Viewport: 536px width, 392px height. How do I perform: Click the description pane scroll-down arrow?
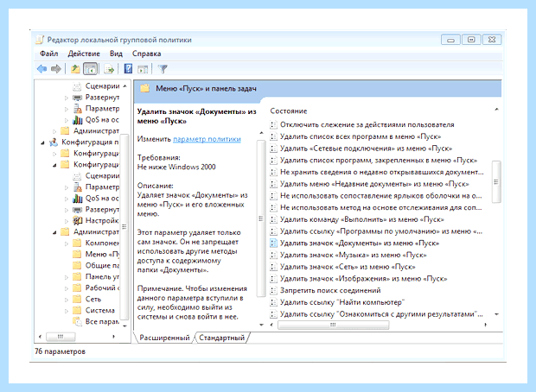(261, 325)
